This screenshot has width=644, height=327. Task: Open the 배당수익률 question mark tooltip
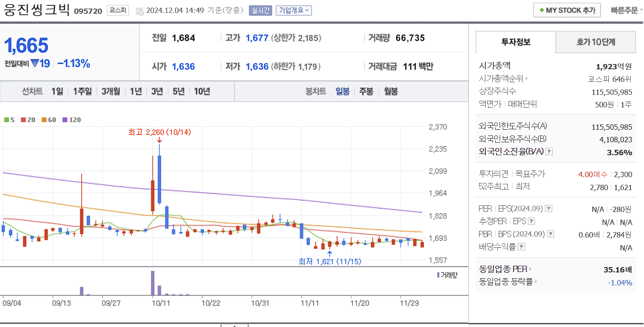click(x=521, y=246)
